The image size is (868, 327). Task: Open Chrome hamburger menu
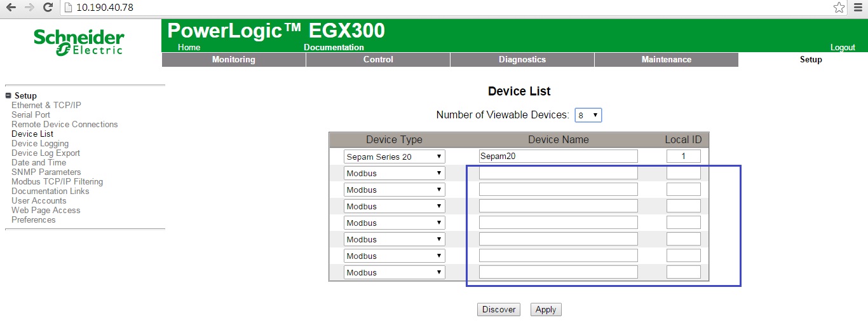click(858, 8)
